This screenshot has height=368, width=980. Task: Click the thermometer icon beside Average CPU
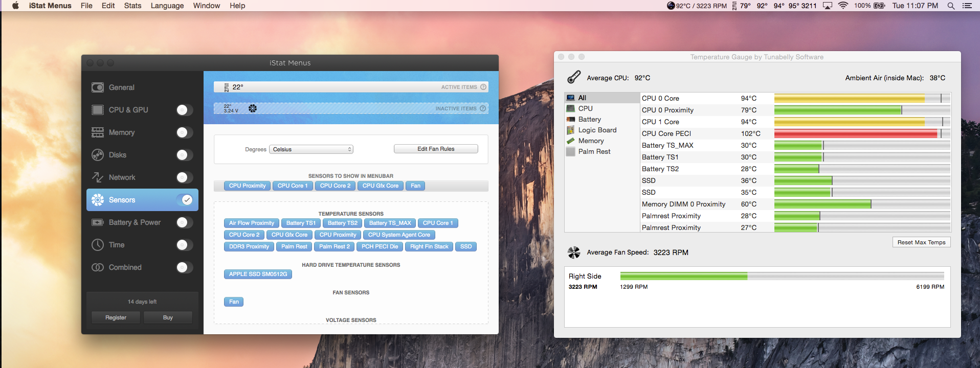[x=574, y=77]
